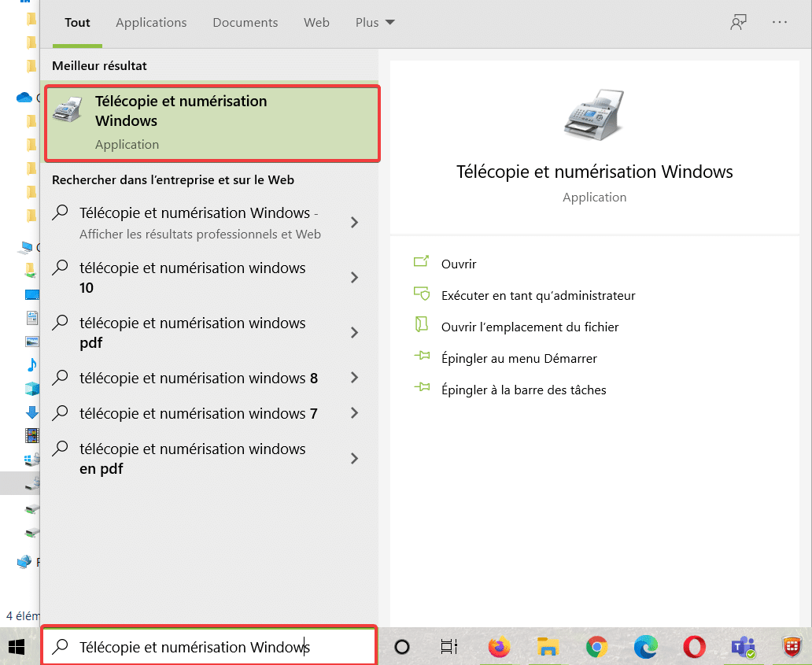Click the film strip videos icon in Explorer sidebar
Image resolution: width=812 pixels, height=665 pixels.
click(x=31, y=435)
